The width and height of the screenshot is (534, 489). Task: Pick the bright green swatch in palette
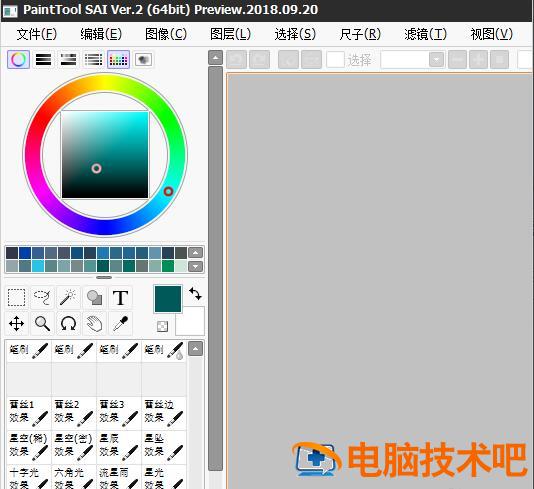coord(168,266)
